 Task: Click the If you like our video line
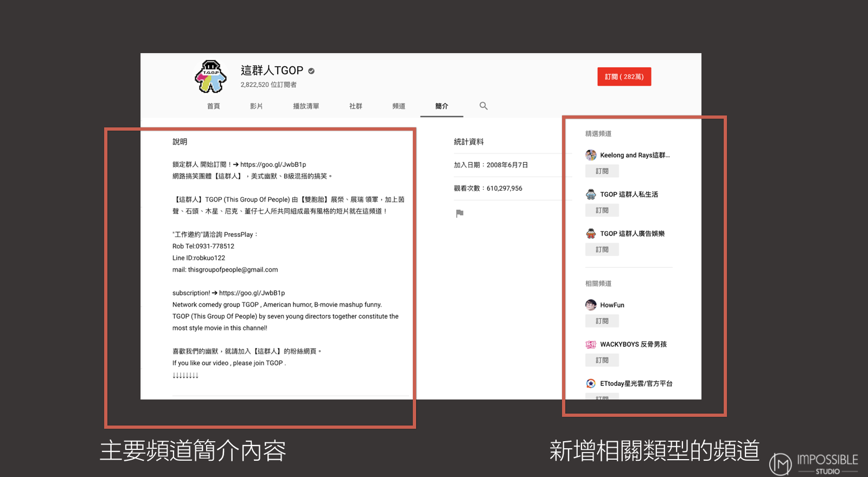point(229,363)
